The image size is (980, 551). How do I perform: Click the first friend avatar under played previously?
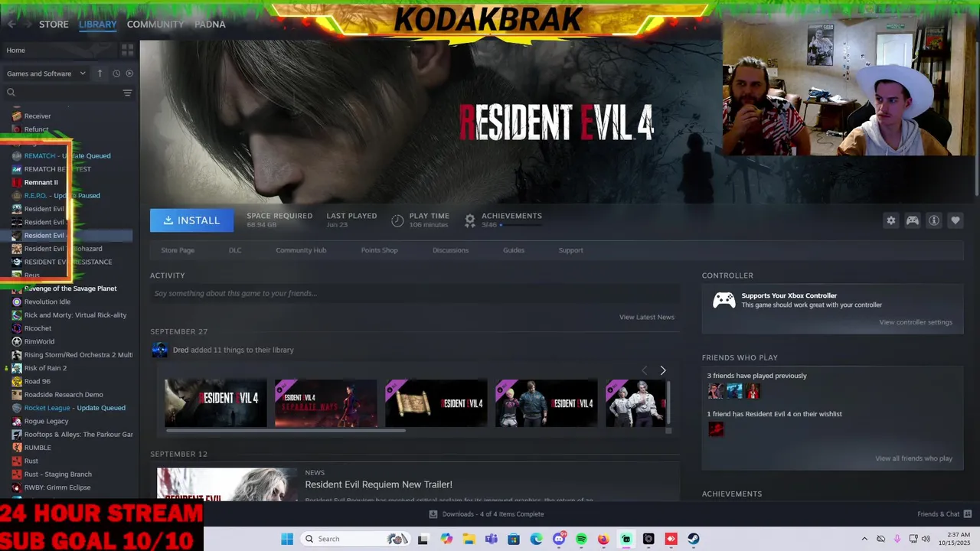(x=715, y=391)
